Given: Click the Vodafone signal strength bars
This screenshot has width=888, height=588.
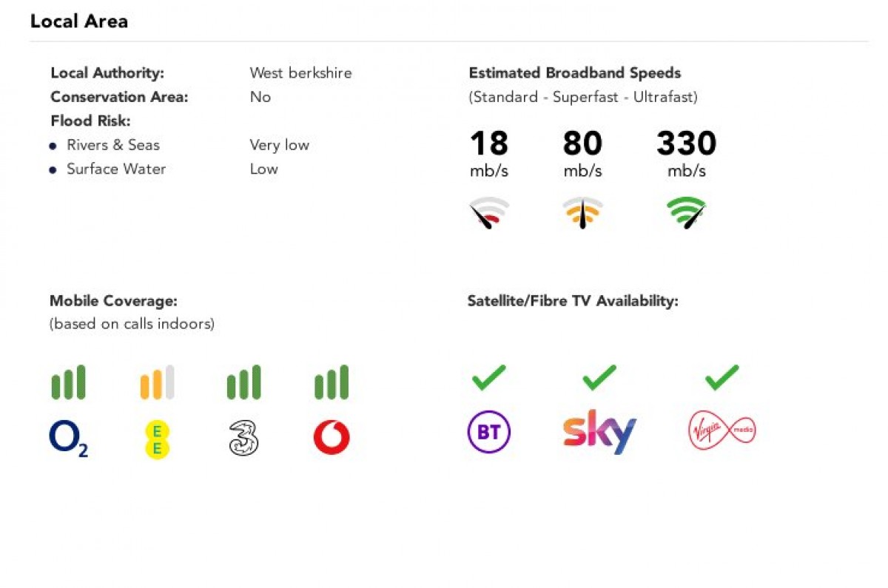Looking at the screenshot, I should click(331, 382).
